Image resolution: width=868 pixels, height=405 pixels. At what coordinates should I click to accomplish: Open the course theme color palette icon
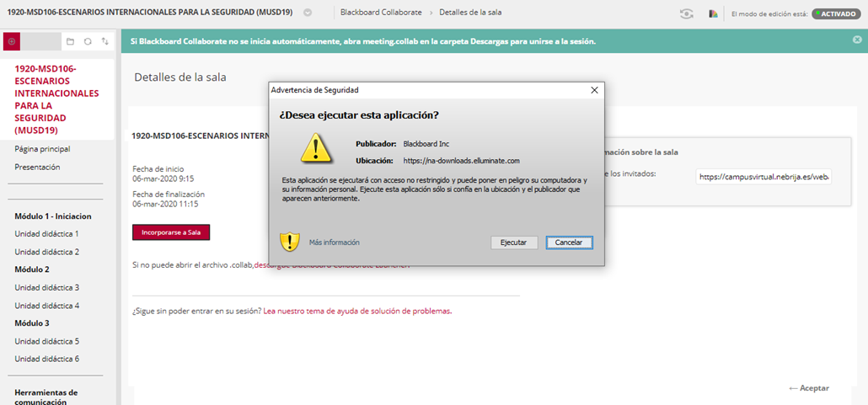coord(713,13)
